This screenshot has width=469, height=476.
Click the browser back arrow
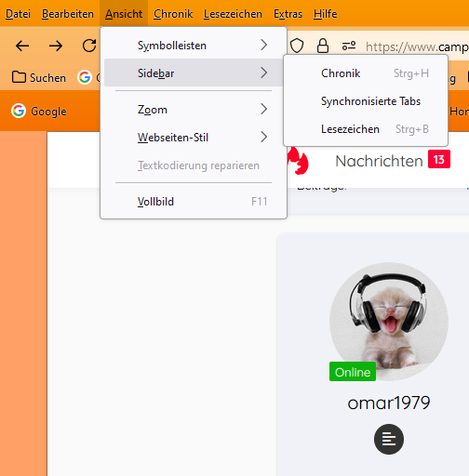pos(22,46)
